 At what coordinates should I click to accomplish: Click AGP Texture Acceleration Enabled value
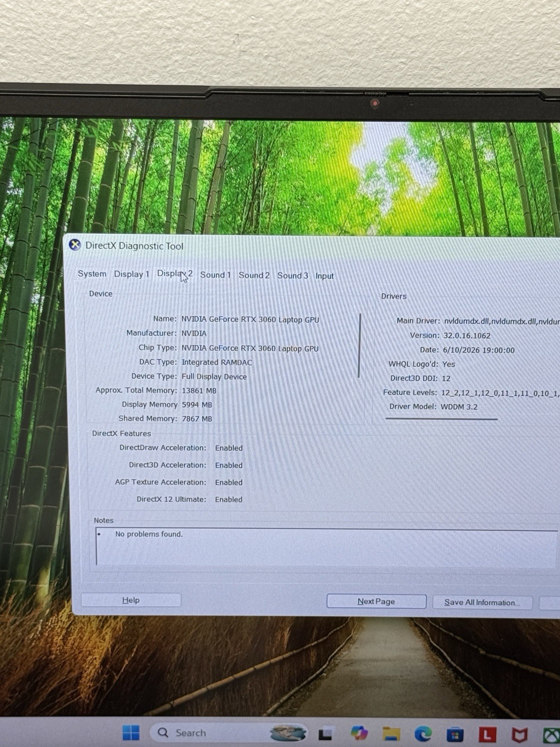pos(229,483)
